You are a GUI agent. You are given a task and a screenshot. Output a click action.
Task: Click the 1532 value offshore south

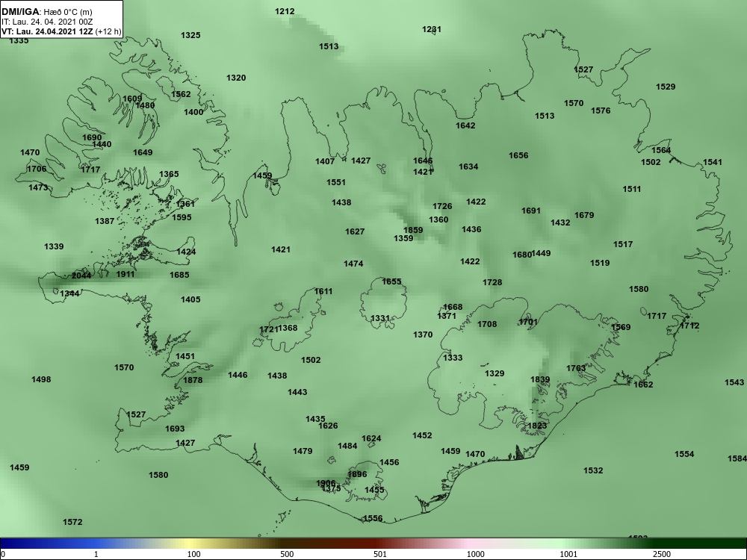tap(593, 470)
